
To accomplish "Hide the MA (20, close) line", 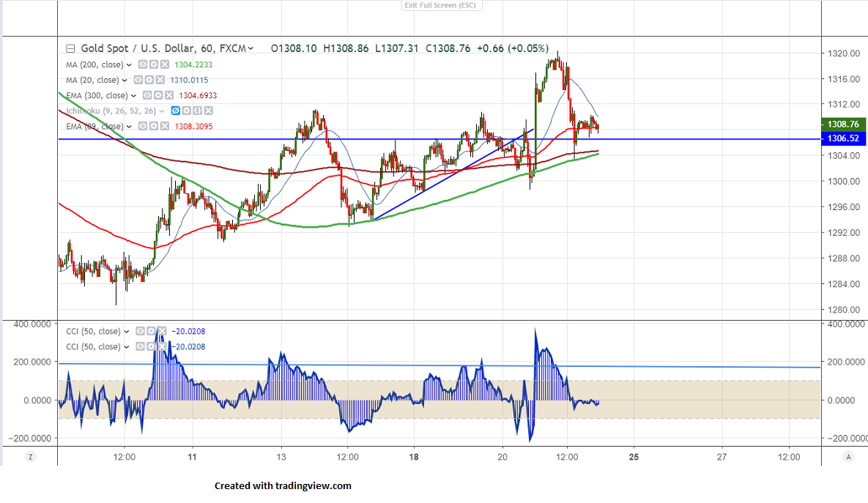I will [138, 80].
